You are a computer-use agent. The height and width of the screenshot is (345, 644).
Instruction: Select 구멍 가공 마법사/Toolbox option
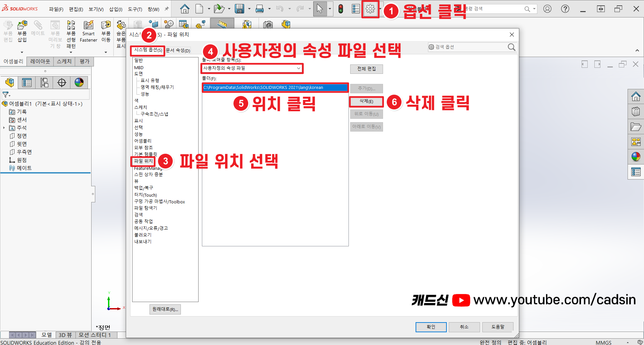[160, 202]
